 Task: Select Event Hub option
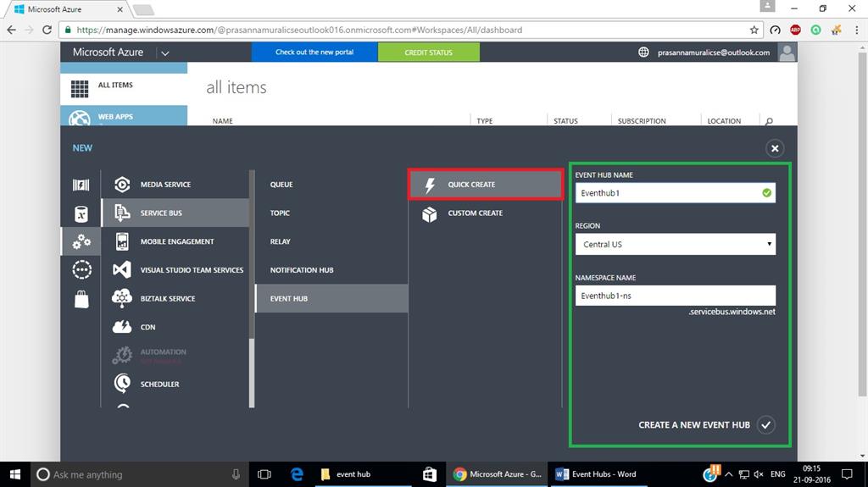click(331, 298)
